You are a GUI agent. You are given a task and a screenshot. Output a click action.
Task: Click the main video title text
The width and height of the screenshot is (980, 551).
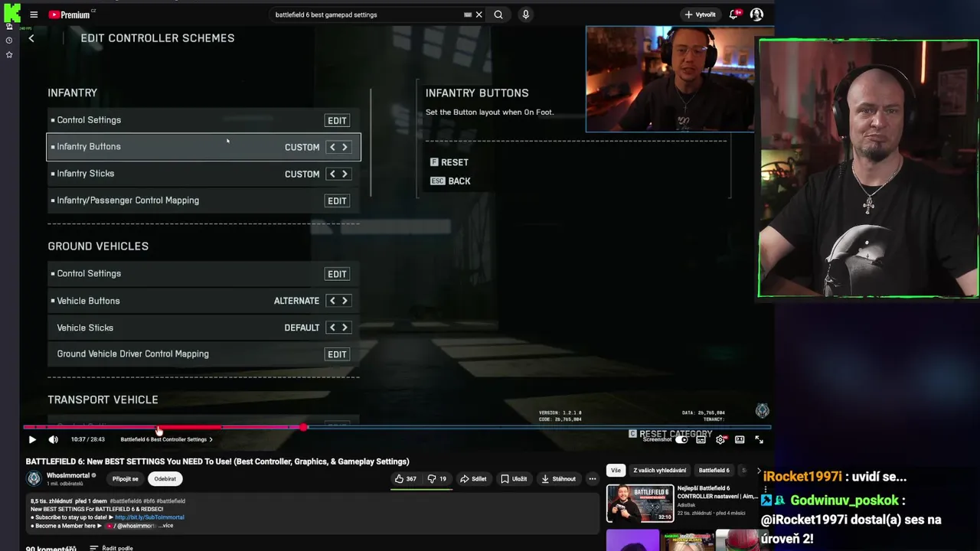point(217,461)
